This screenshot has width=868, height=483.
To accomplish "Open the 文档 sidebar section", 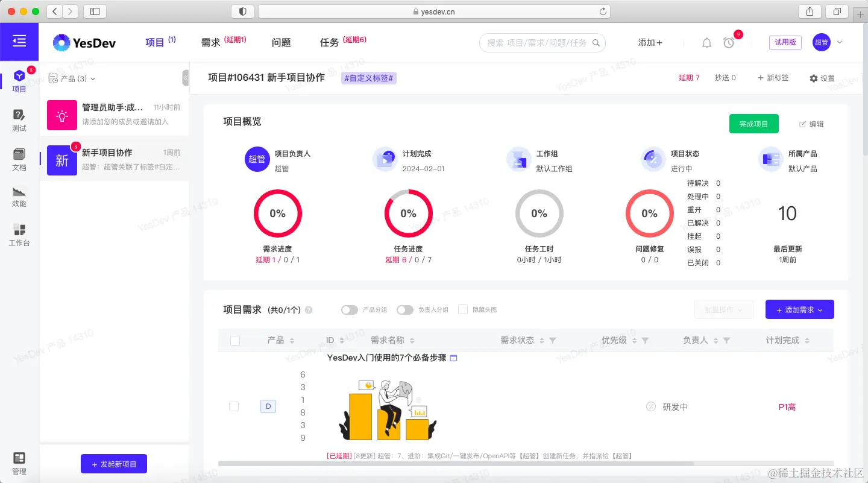I will tap(19, 159).
